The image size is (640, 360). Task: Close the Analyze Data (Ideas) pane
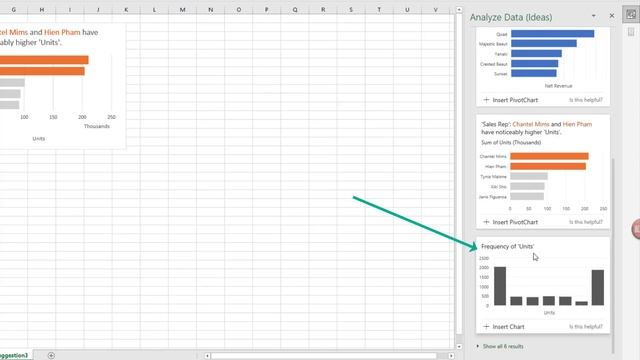[611, 16]
